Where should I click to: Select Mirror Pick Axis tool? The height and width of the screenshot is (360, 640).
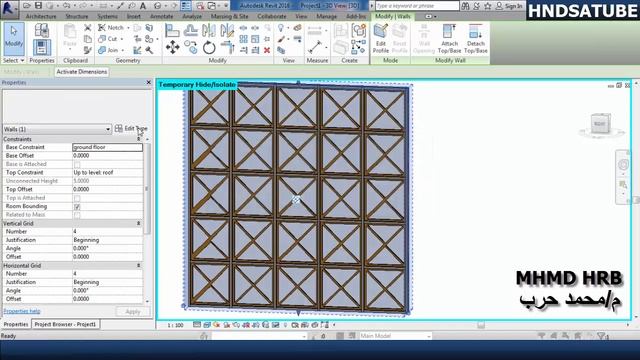pyautogui.click(x=209, y=30)
